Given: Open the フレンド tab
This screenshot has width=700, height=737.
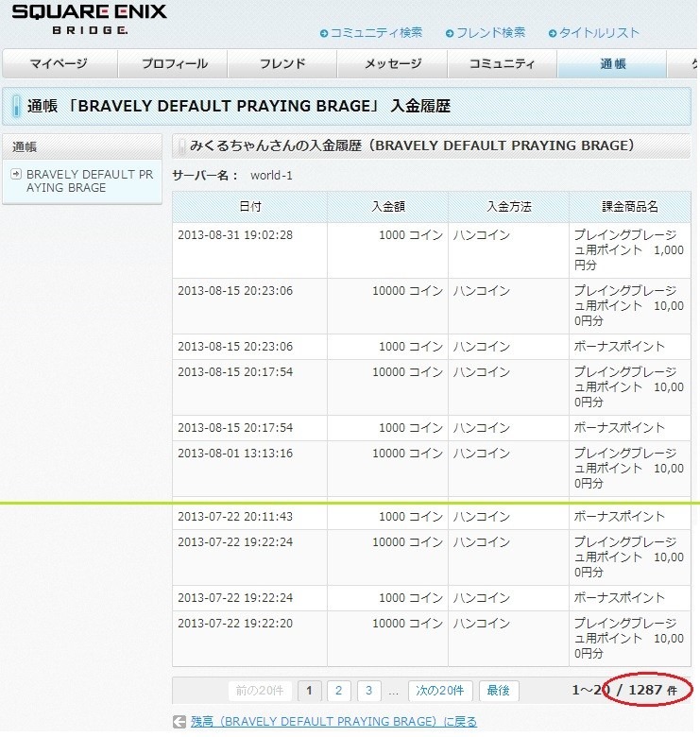Looking at the screenshot, I should (282, 64).
